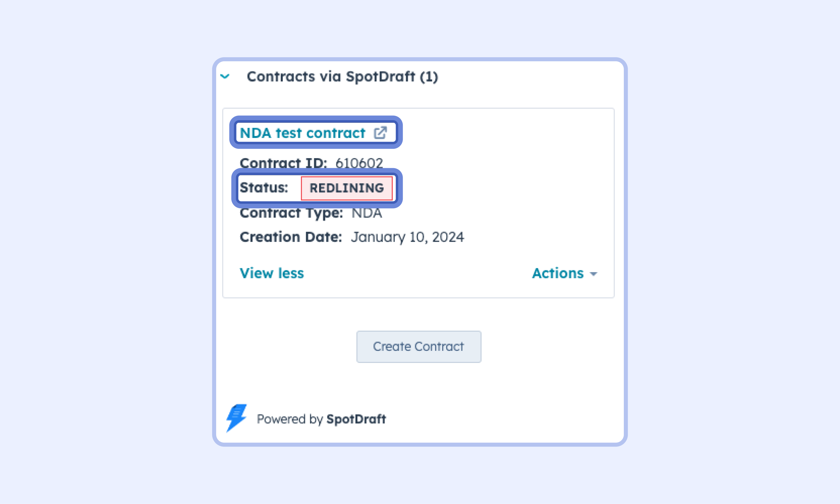Click the Contract Type label
The height and width of the screenshot is (504, 840).
tap(291, 213)
